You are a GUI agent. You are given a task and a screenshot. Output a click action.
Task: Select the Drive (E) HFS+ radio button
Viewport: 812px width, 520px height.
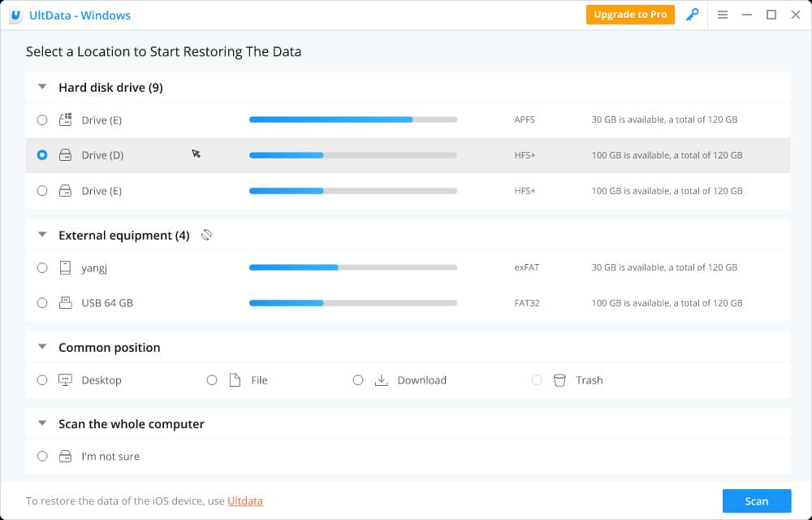[42, 191]
